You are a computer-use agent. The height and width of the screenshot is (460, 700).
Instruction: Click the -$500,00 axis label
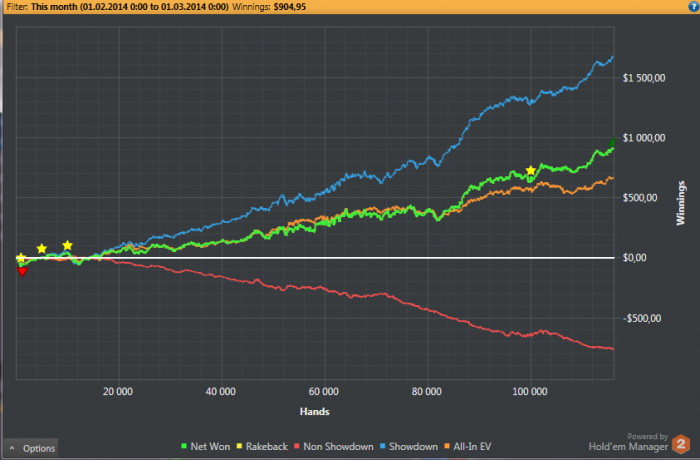(x=642, y=318)
